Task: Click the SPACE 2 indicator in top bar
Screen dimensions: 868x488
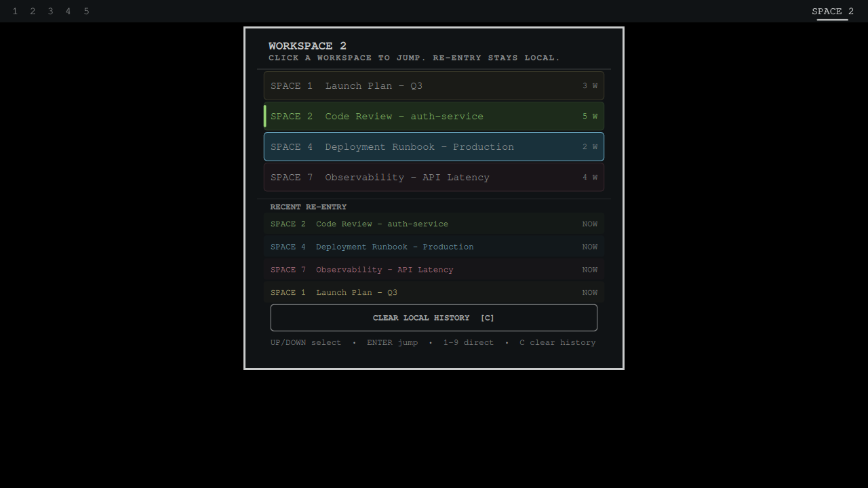Action: click(x=833, y=12)
